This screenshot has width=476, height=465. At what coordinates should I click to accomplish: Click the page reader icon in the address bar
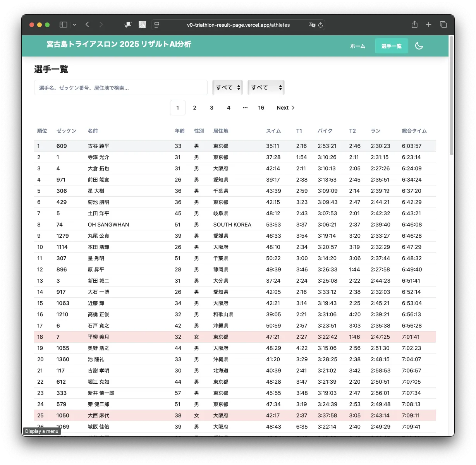coord(157,25)
